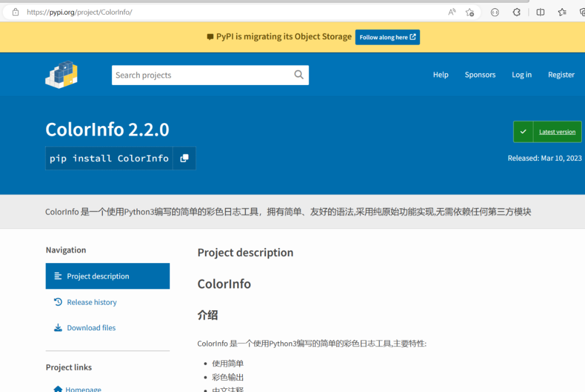Click the green Latest version button
This screenshot has height=392, width=585.
point(547,131)
